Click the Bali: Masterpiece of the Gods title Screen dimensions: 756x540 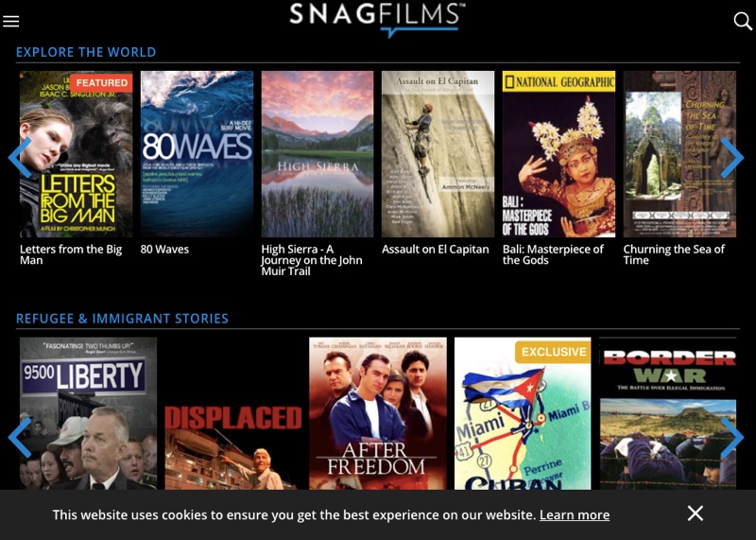[553, 254]
